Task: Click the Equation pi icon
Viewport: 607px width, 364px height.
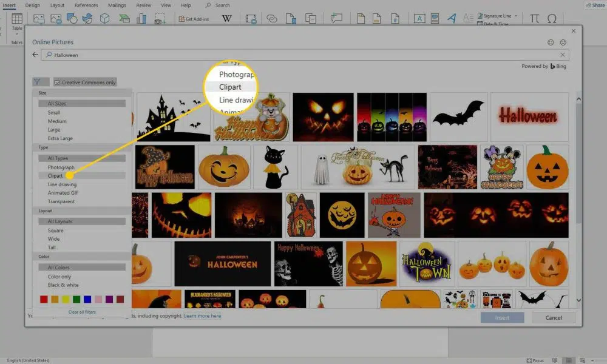Action: [x=534, y=18]
